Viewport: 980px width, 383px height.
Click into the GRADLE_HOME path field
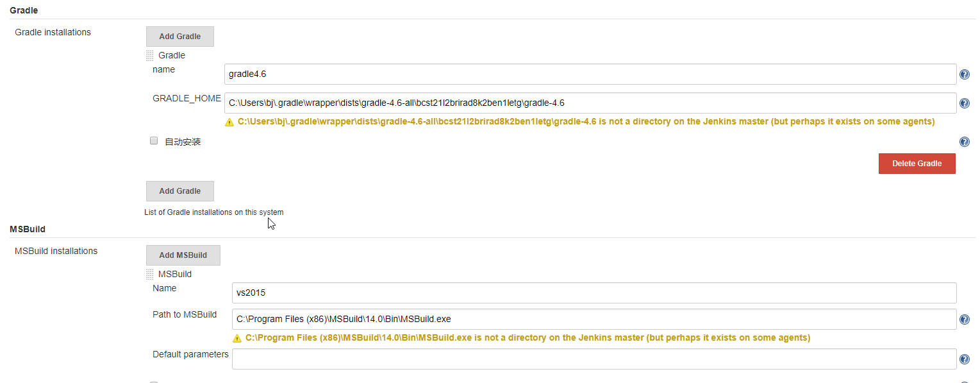click(x=590, y=103)
